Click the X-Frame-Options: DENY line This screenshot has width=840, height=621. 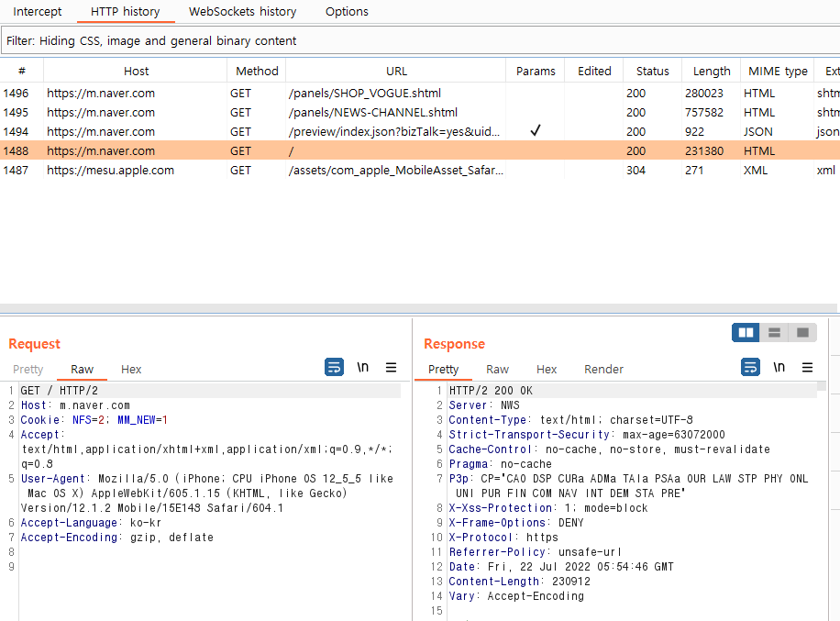[x=516, y=523]
